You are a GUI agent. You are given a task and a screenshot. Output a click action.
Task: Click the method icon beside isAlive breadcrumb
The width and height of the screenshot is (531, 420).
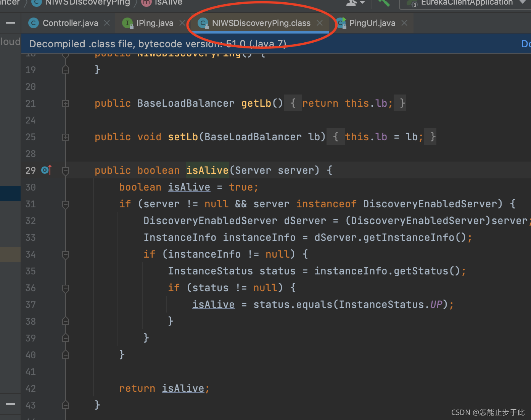pos(146,3)
